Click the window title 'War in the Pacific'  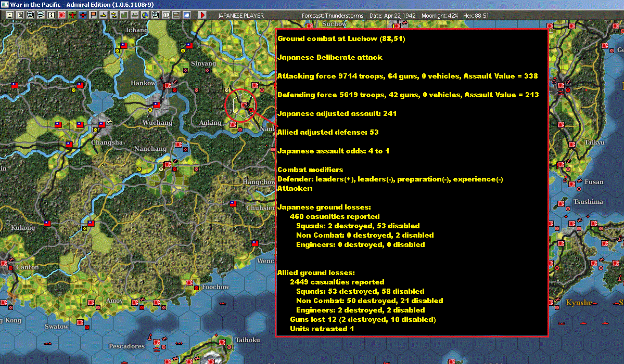(82, 5)
